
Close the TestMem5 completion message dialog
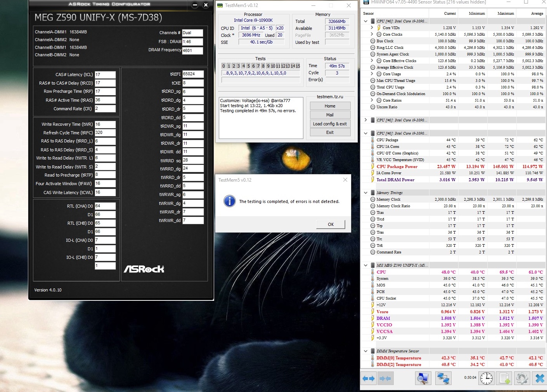pyautogui.click(x=345, y=180)
